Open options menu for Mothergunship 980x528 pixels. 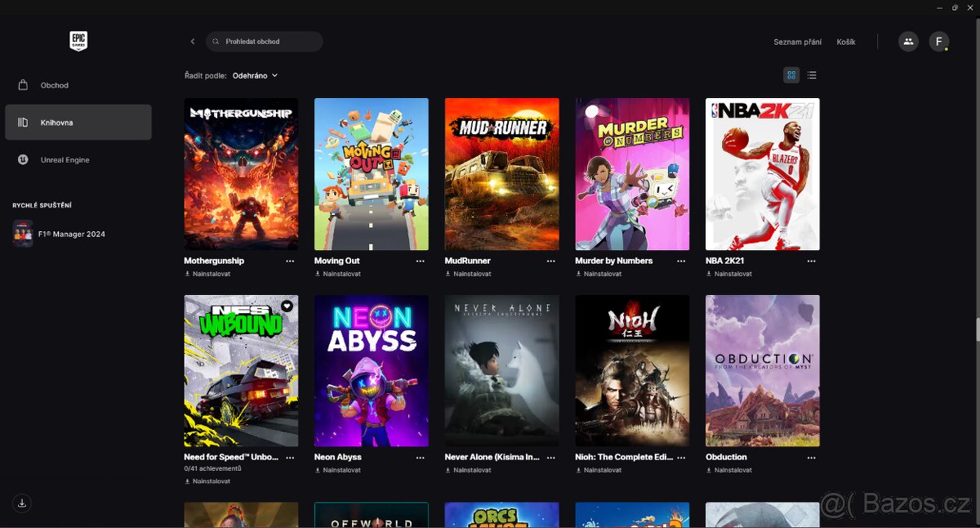tap(290, 261)
